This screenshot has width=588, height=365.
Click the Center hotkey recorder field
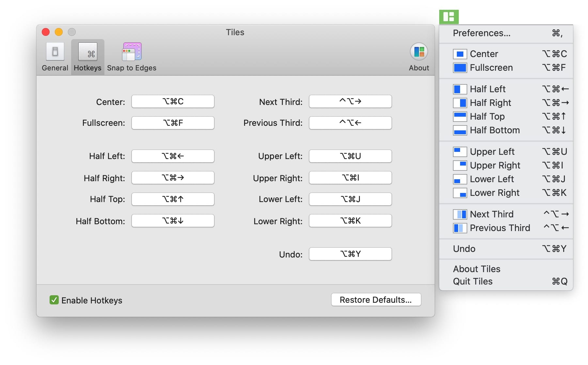173,102
